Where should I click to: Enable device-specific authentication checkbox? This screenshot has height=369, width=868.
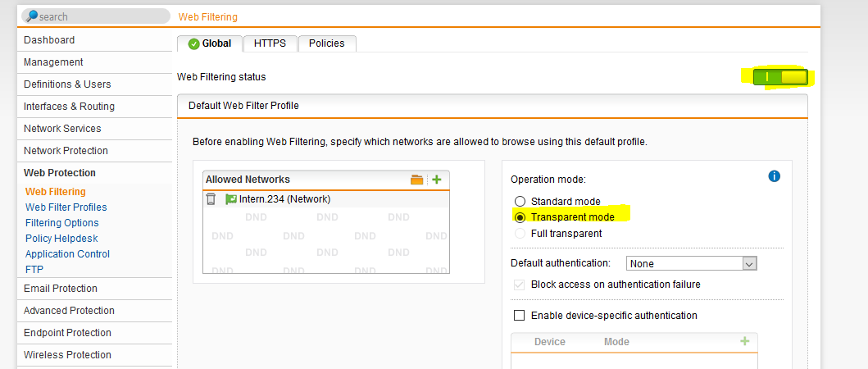pos(519,315)
